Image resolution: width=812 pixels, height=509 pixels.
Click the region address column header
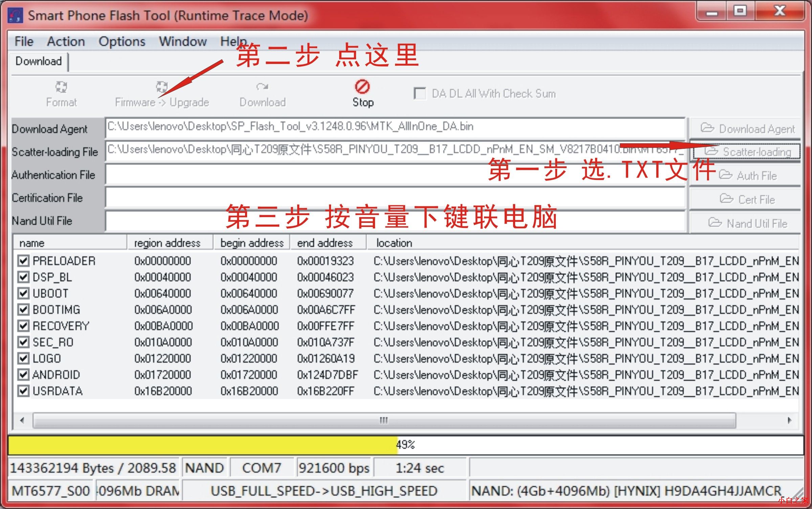170,243
